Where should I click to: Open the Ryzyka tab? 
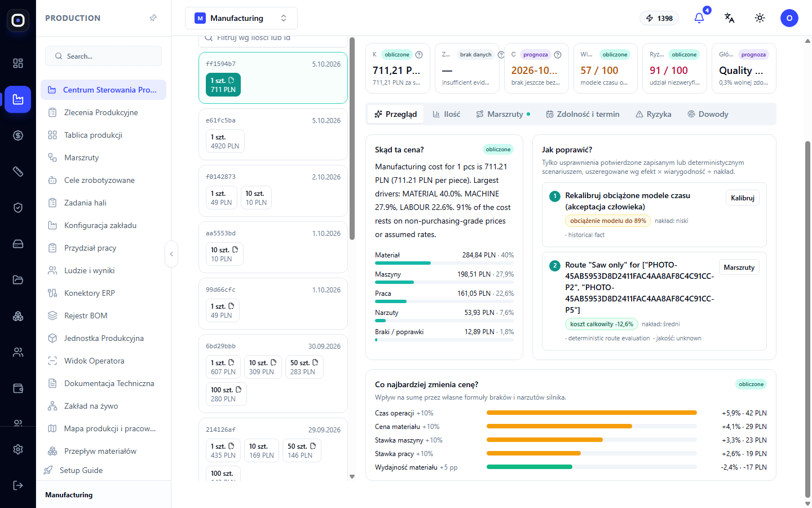(x=654, y=114)
